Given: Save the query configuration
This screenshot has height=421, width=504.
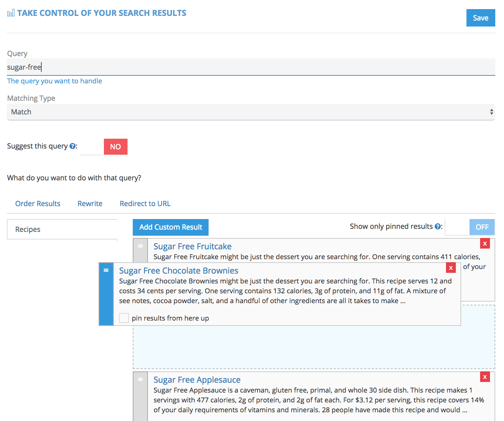Looking at the screenshot, I should point(480,17).
